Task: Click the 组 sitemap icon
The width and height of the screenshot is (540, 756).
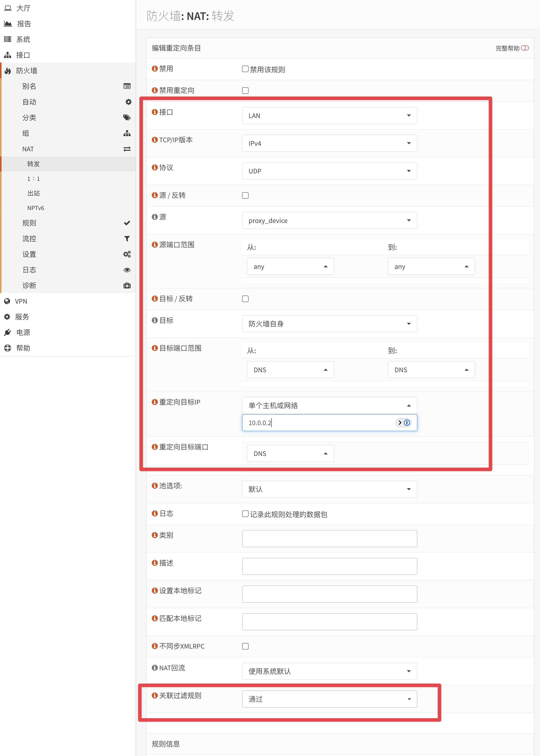Action: [x=127, y=133]
